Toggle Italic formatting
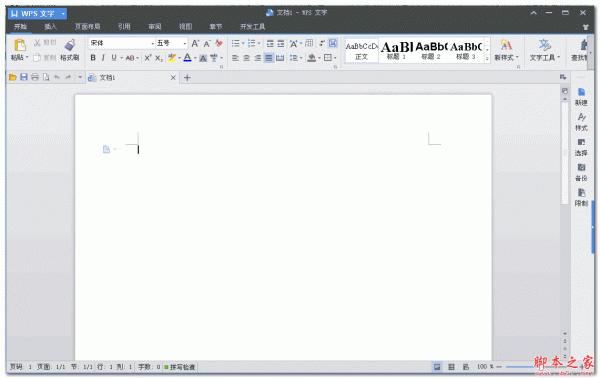Viewport: 600px width, 379px height. point(103,58)
